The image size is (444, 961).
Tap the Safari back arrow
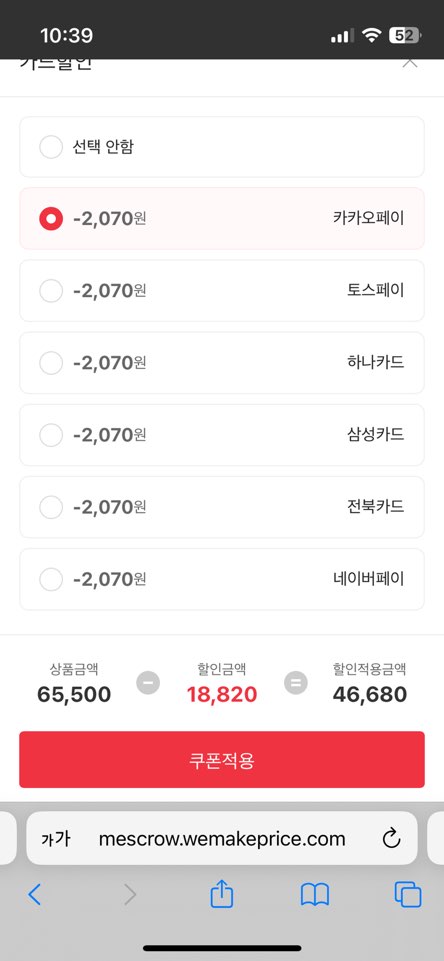[34, 894]
